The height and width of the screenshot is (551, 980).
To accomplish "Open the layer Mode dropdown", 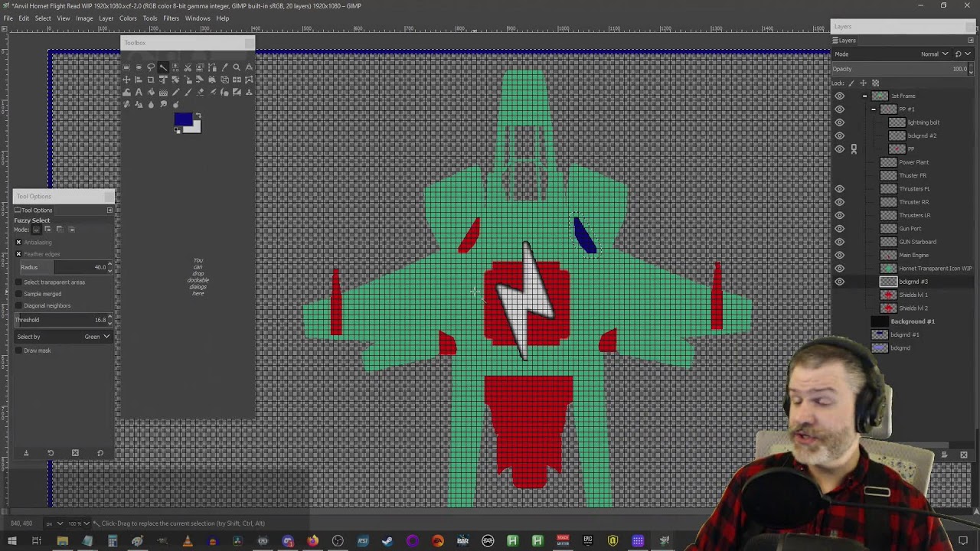I will click(x=934, y=54).
